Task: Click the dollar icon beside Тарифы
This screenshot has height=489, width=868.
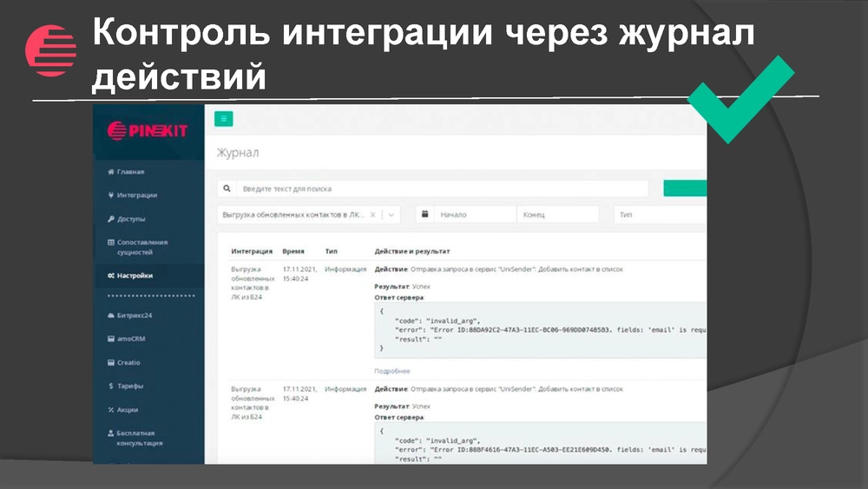Action: pyautogui.click(x=110, y=386)
